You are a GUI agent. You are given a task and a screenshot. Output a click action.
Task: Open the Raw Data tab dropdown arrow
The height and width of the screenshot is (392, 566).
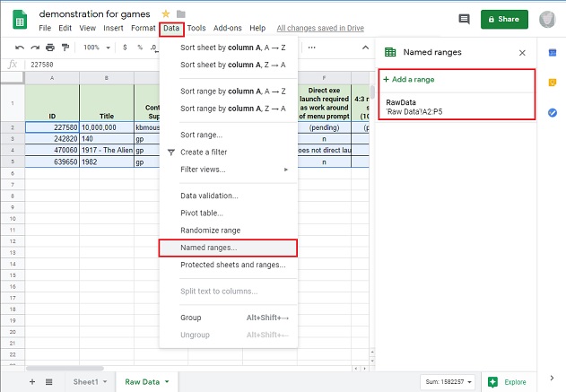(x=167, y=382)
